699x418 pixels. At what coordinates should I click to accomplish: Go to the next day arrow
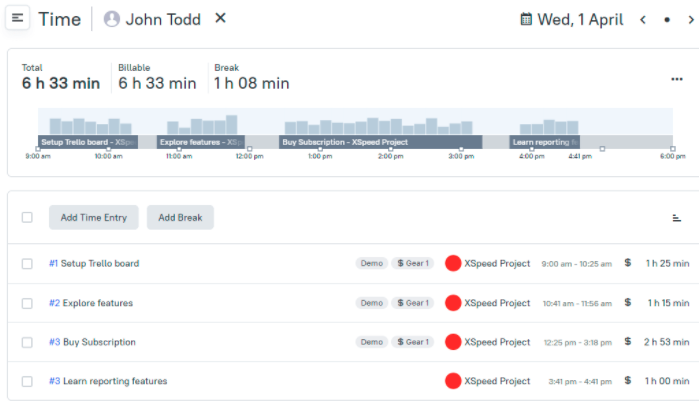(691, 20)
